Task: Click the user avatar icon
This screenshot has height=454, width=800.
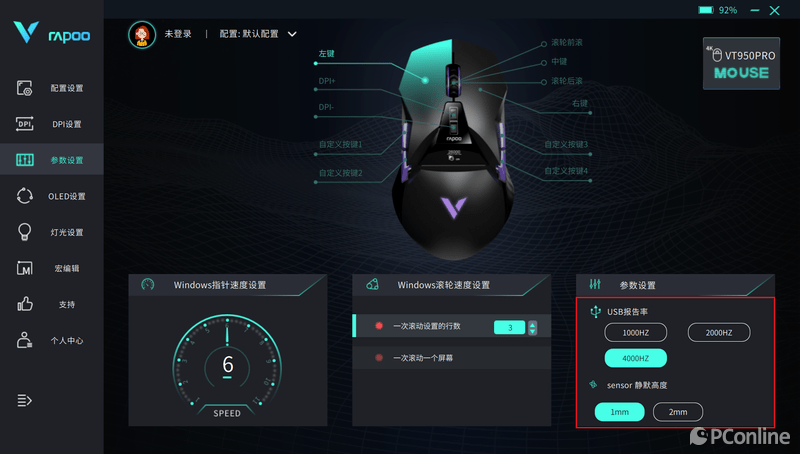Action: pyautogui.click(x=142, y=35)
